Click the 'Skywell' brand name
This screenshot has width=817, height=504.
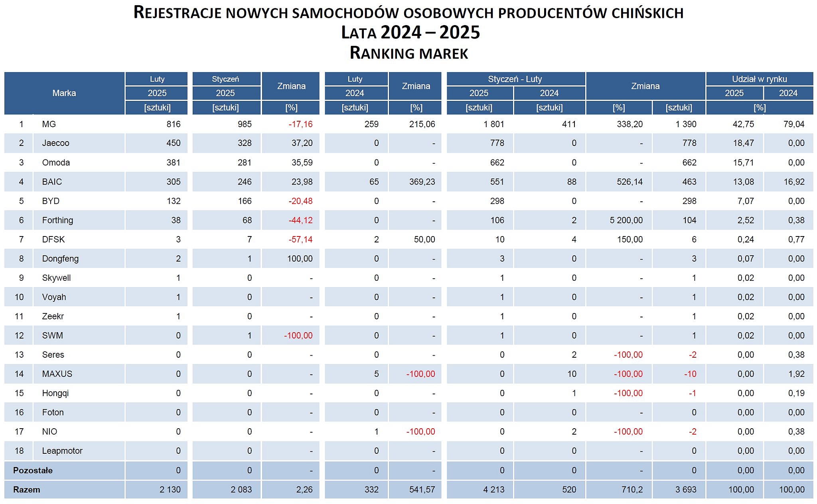coord(56,278)
